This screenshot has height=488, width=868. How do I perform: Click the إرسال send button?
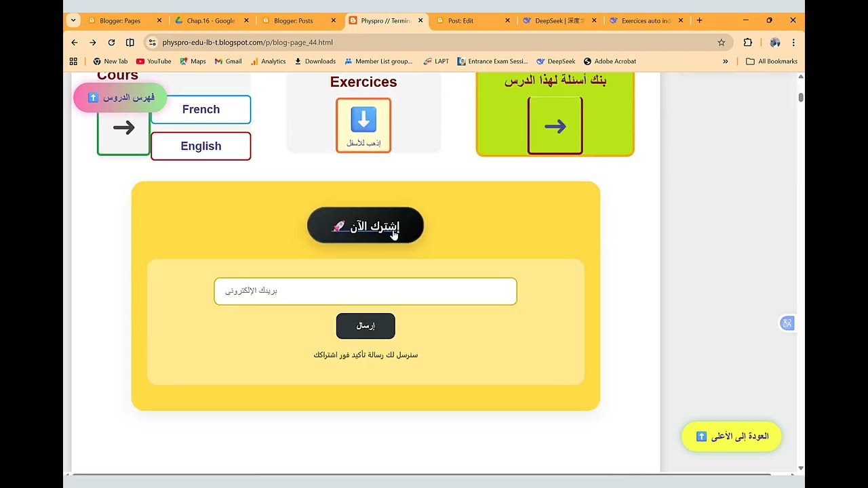tap(366, 326)
